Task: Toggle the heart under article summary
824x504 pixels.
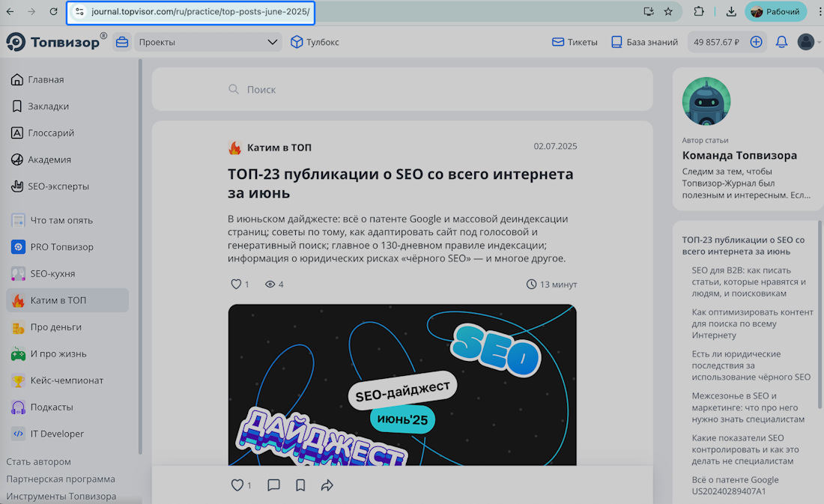Action: [236, 285]
